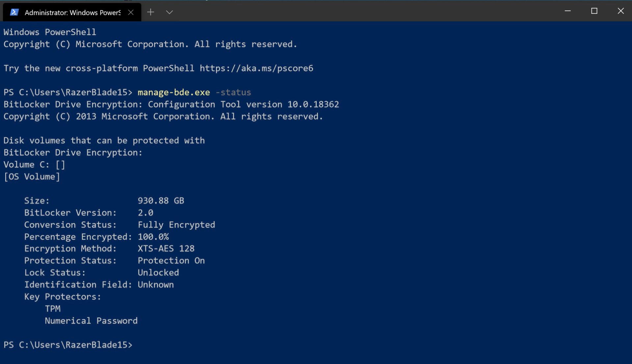
Task: Open a new tab with the plus icon
Action: click(150, 12)
